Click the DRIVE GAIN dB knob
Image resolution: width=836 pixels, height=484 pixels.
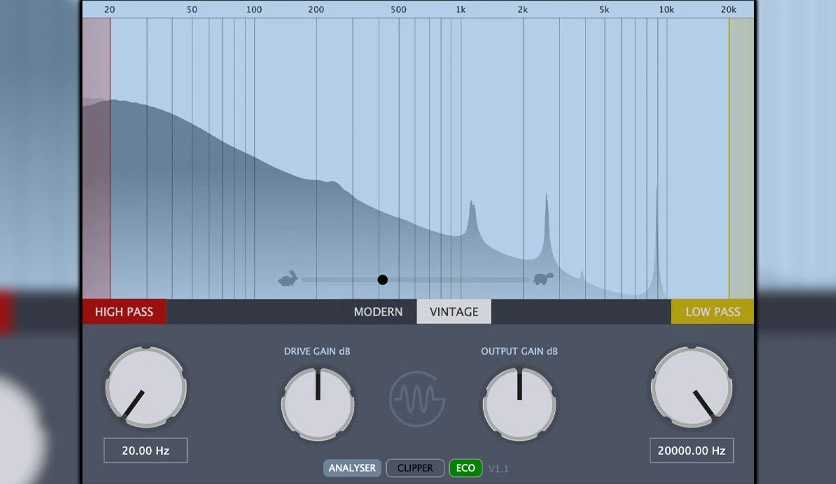pyautogui.click(x=318, y=404)
